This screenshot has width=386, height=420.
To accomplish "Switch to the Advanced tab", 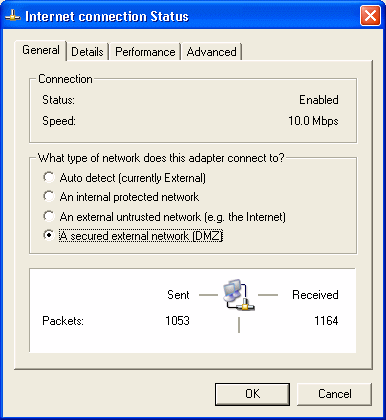I will (x=212, y=52).
